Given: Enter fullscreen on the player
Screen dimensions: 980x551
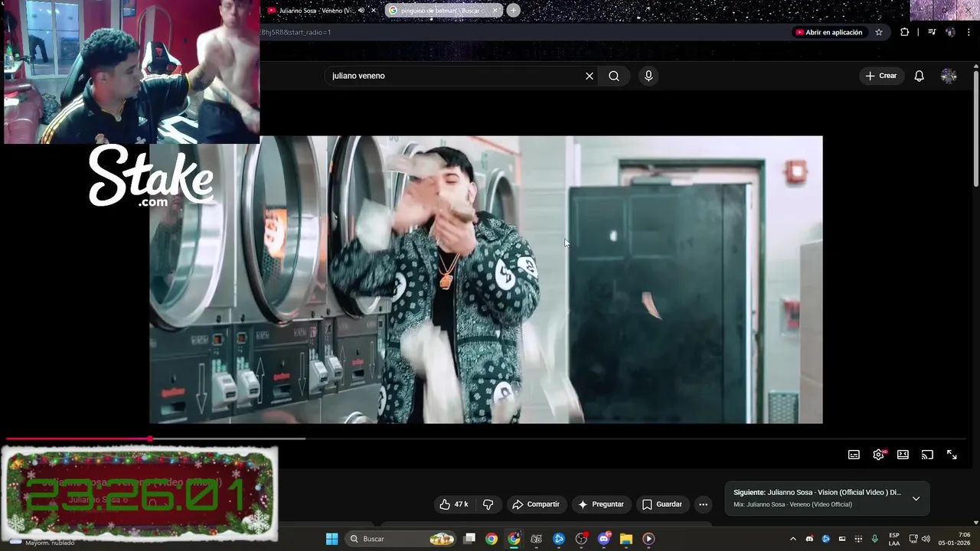Looking at the screenshot, I should (952, 455).
